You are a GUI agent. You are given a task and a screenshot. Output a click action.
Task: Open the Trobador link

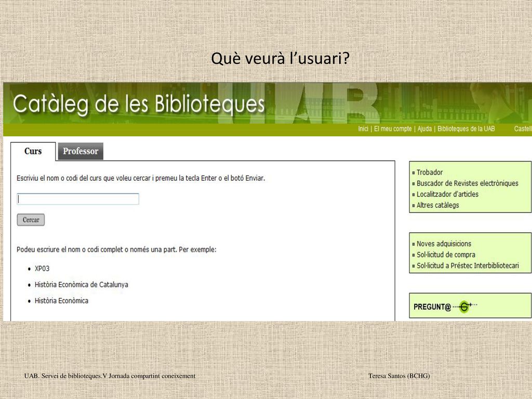[x=430, y=172]
